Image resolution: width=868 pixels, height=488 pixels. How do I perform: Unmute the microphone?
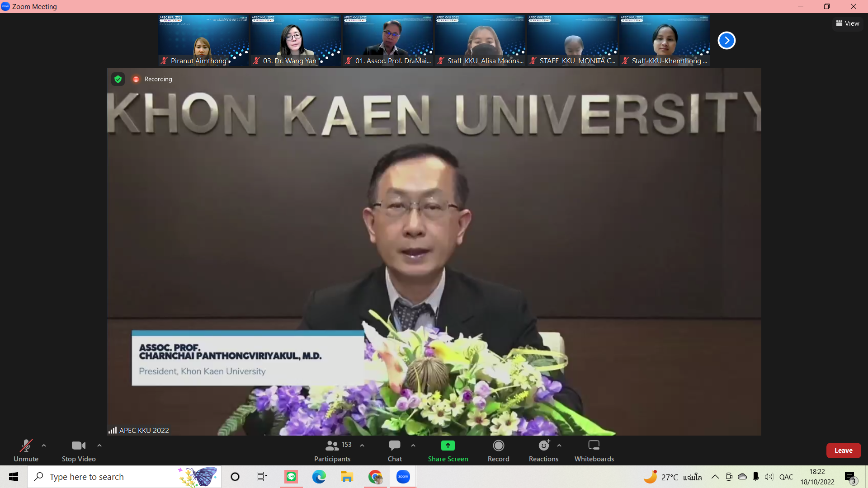click(x=26, y=450)
